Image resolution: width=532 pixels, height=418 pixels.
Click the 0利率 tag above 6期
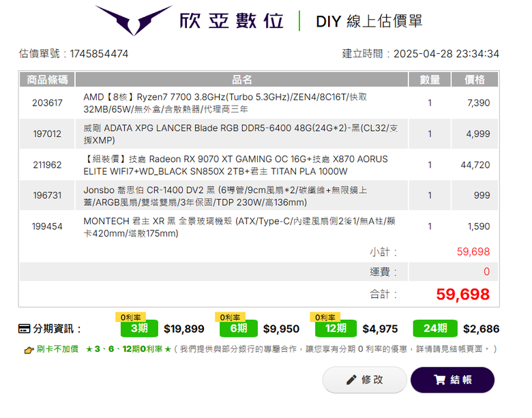(230, 317)
